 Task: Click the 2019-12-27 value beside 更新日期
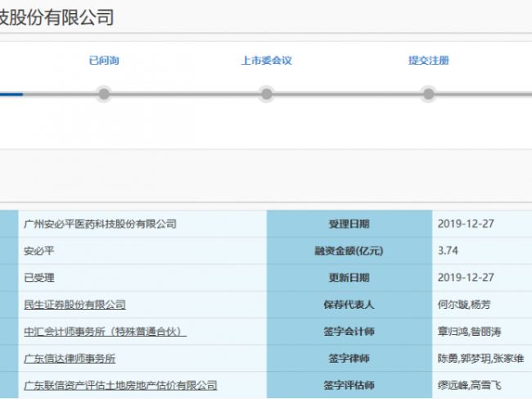pos(466,278)
